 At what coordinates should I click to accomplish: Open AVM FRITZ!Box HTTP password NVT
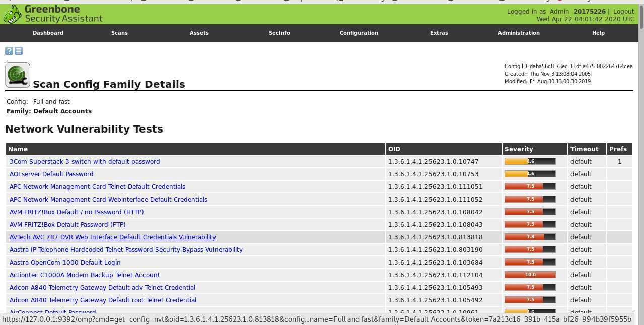(x=77, y=212)
